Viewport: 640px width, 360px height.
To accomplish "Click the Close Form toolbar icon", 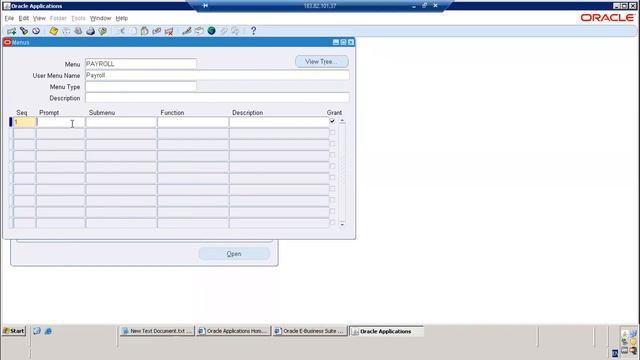I will tap(102, 31).
